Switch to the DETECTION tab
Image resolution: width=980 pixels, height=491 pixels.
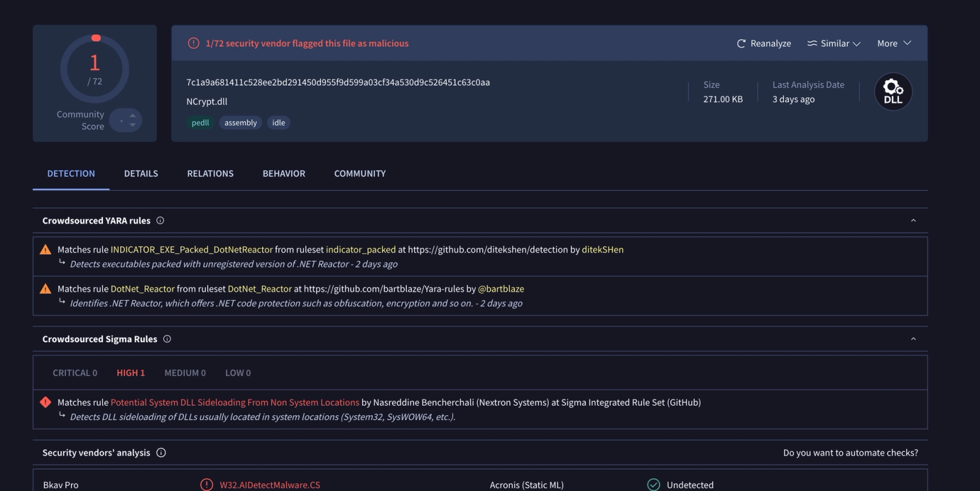[71, 174]
